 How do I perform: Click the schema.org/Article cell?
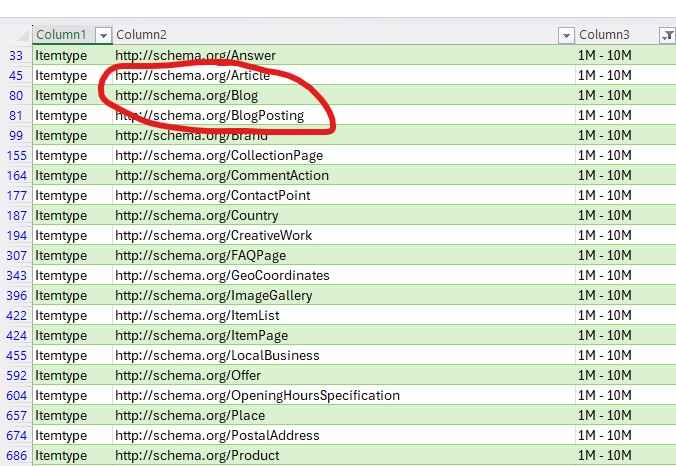point(344,75)
